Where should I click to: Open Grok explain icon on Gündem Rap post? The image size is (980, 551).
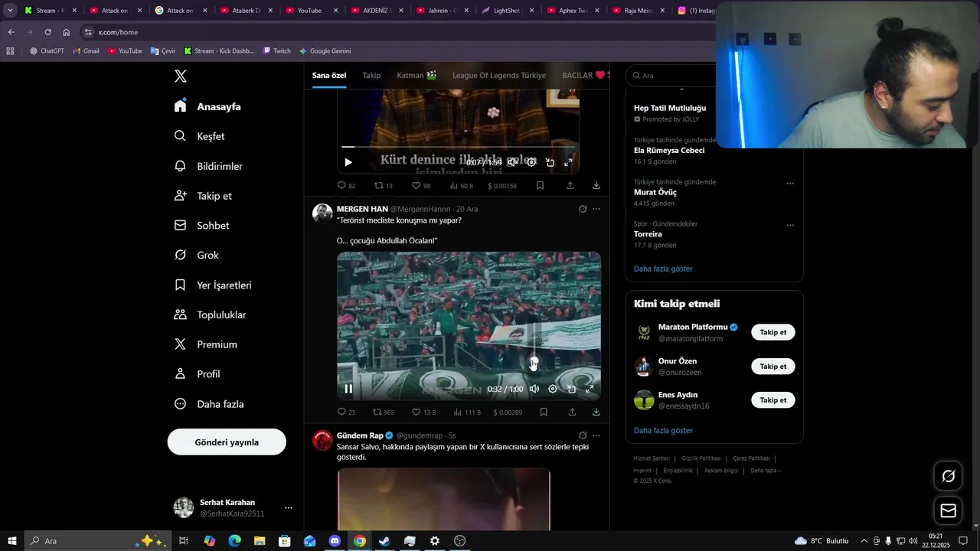[583, 435]
